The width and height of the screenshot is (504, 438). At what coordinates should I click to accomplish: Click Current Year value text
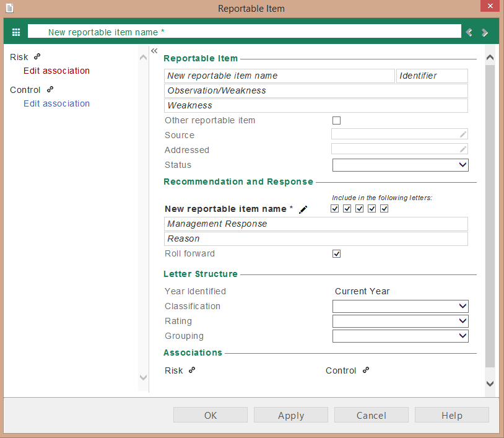click(362, 291)
